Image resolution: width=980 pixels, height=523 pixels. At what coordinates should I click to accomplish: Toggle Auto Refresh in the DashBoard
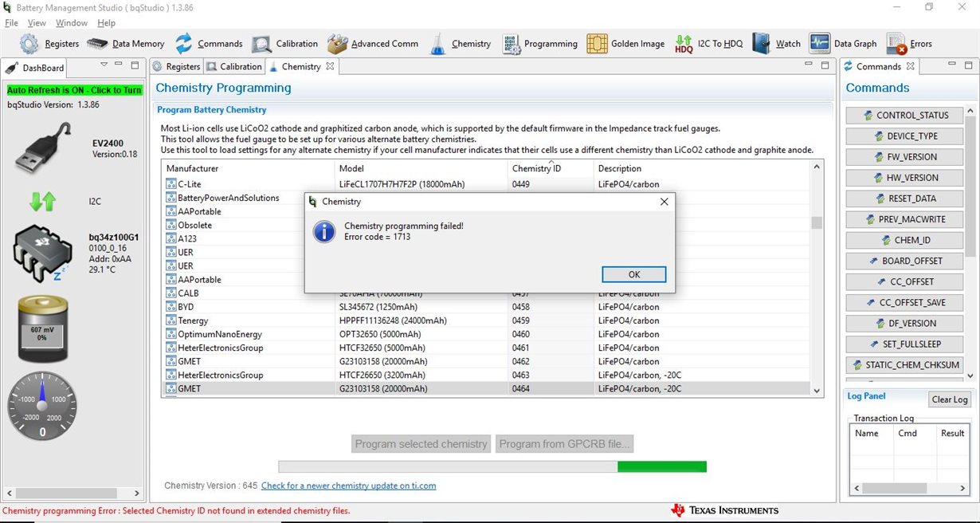click(x=74, y=90)
